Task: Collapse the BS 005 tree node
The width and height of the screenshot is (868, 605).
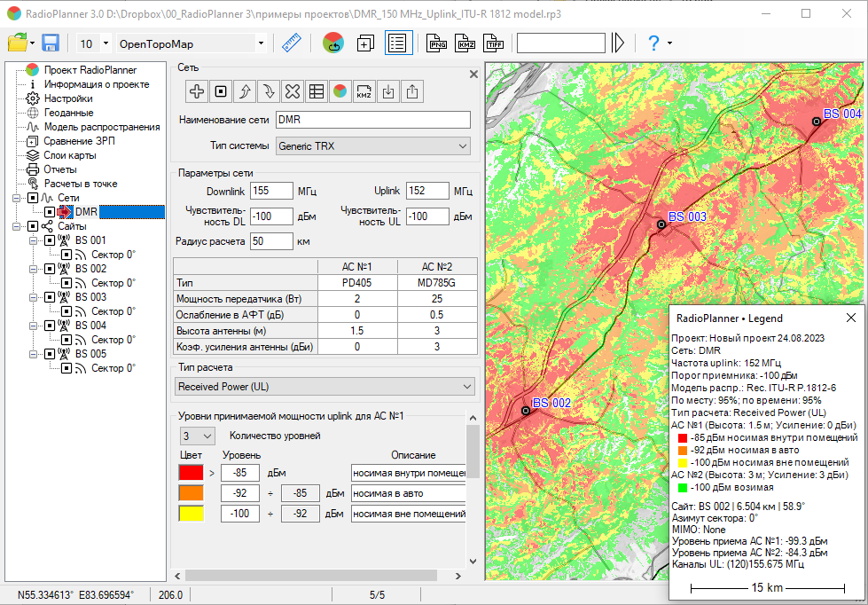Action: (33, 353)
